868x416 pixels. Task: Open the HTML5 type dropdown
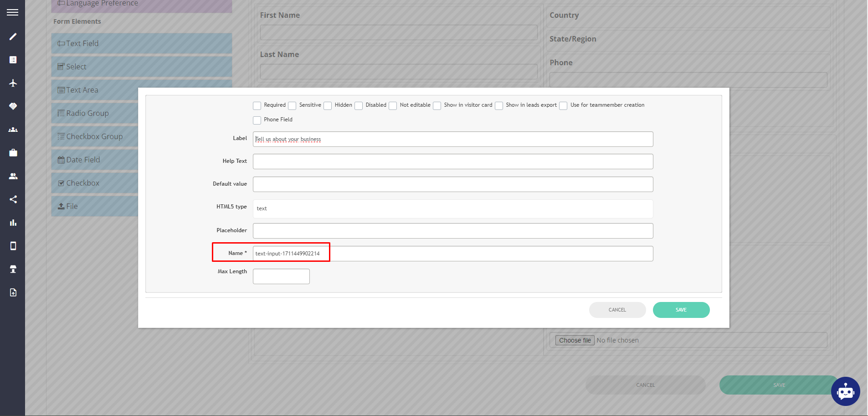452,208
